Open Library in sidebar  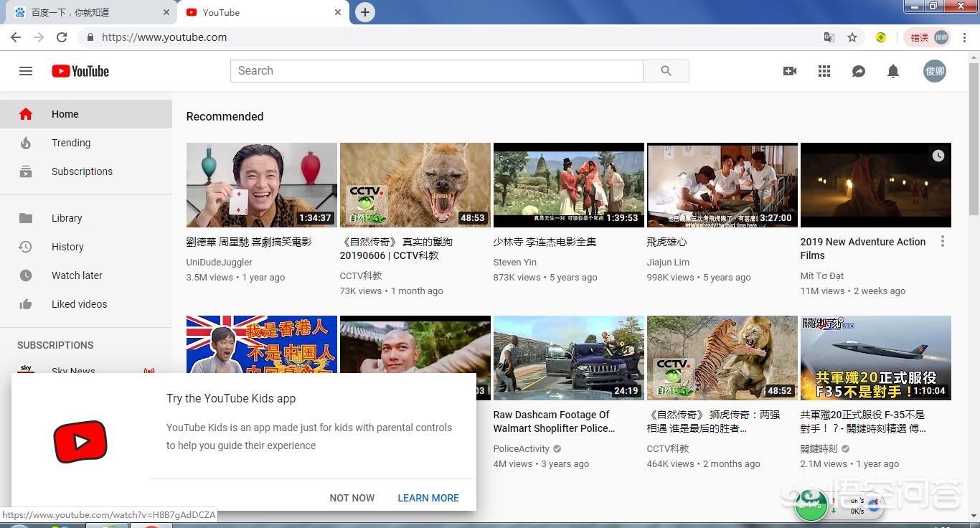86,218
